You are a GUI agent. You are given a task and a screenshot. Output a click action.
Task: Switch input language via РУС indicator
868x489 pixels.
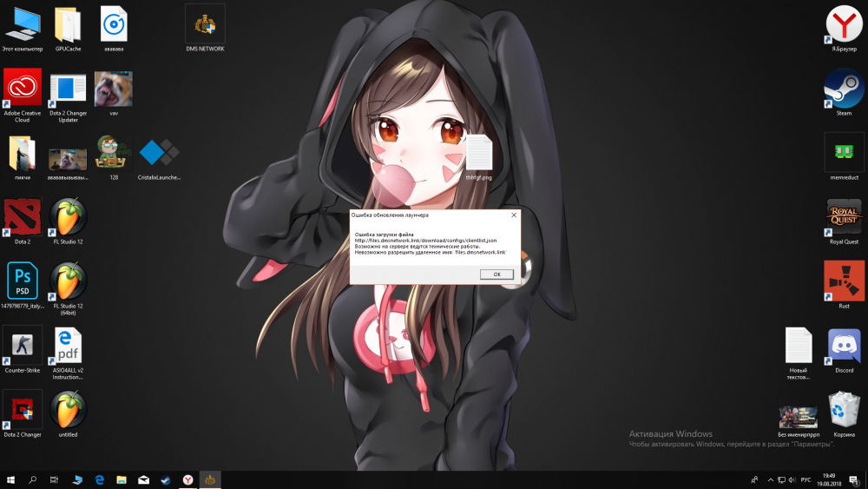click(x=806, y=479)
